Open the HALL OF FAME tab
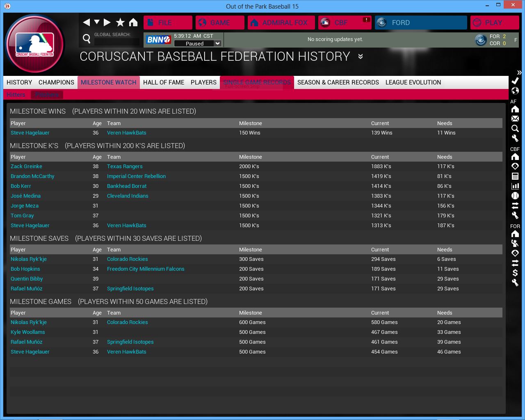The height and width of the screenshot is (420, 525). click(x=163, y=82)
